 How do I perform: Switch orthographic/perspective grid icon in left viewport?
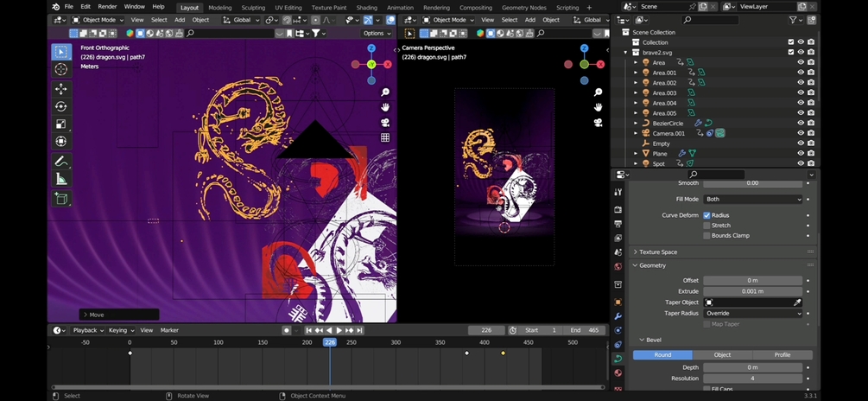385,137
